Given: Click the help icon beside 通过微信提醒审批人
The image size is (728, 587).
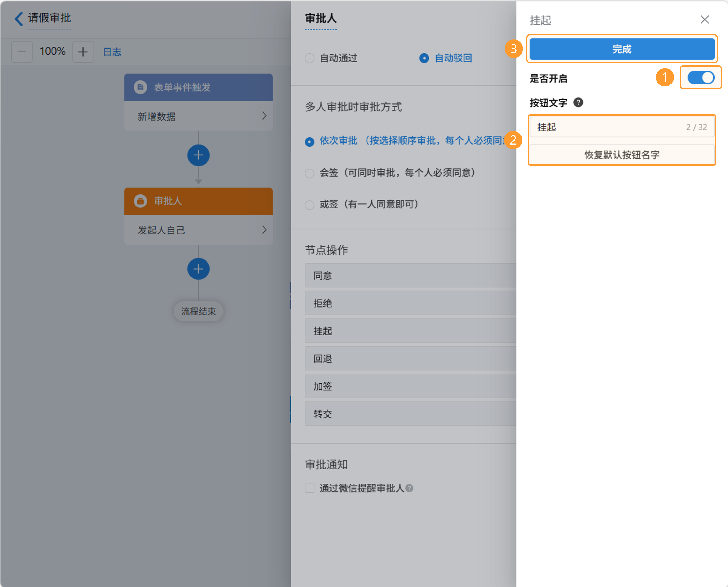Looking at the screenshot, I should click(x=409, y=488).
